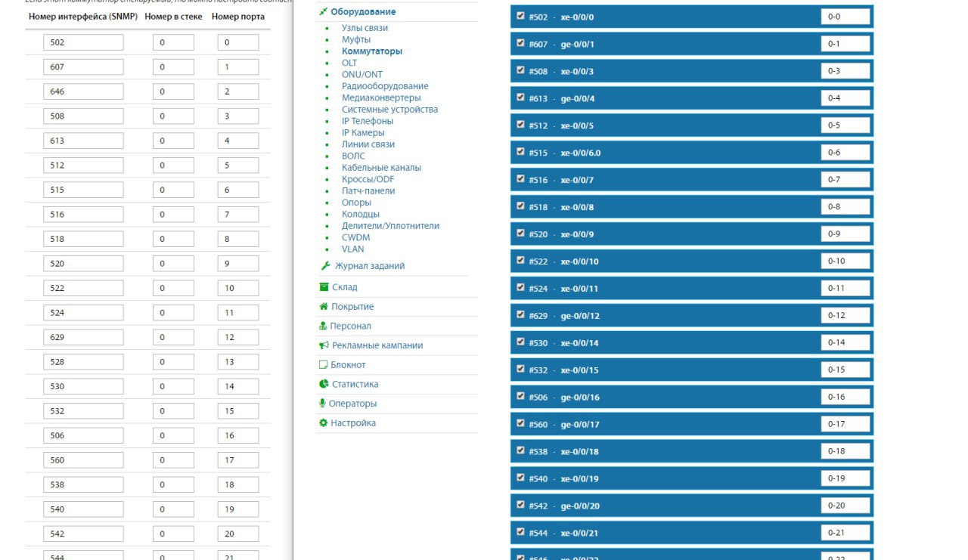Open Статистика menu item
Screen dimensions: 968x560
(355, 384)
